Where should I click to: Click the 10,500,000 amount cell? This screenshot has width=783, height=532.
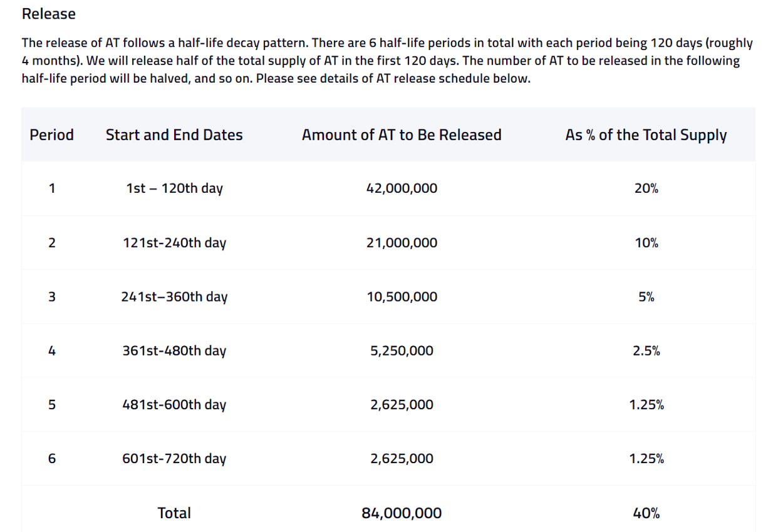(402, 297)
